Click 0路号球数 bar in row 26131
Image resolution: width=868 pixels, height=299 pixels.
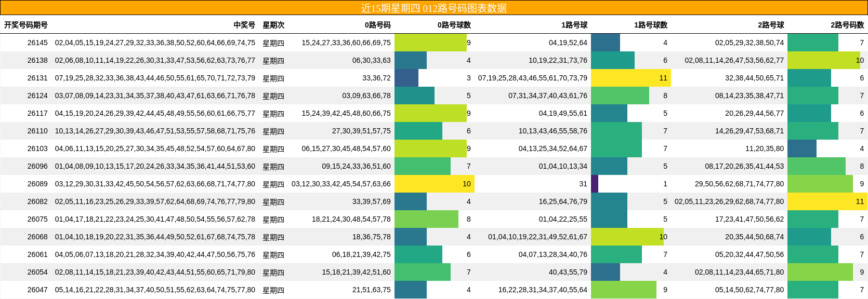click(406, 78)
